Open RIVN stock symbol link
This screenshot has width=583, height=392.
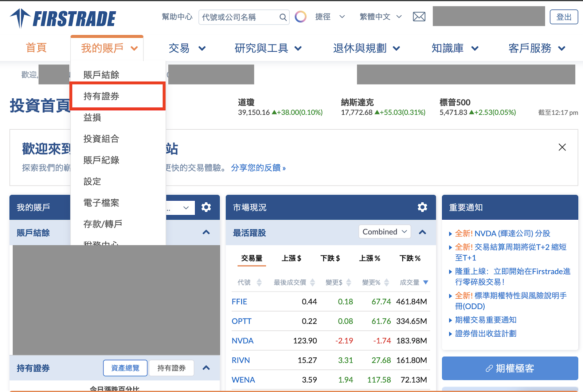point(240,360)
